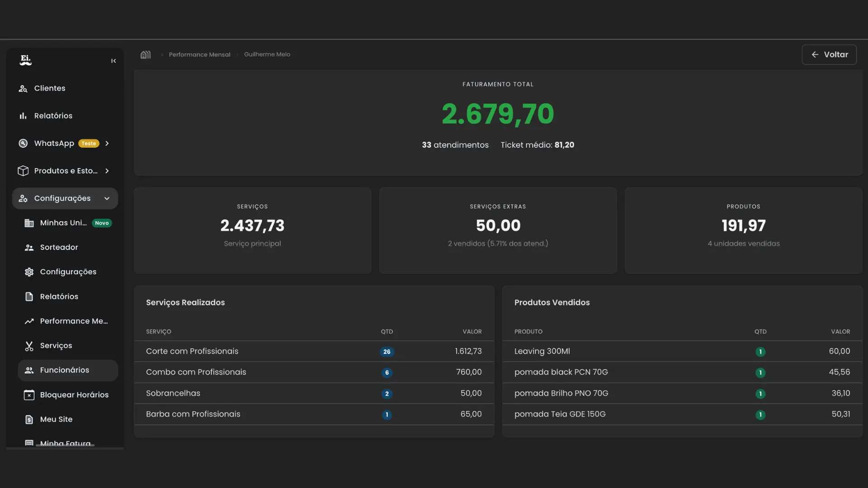The height and width of the screenshot is (488, 868).
Task: Expand the WhatsApp submenu chevron
Action: pyautogui.click(x=107, y=143)
